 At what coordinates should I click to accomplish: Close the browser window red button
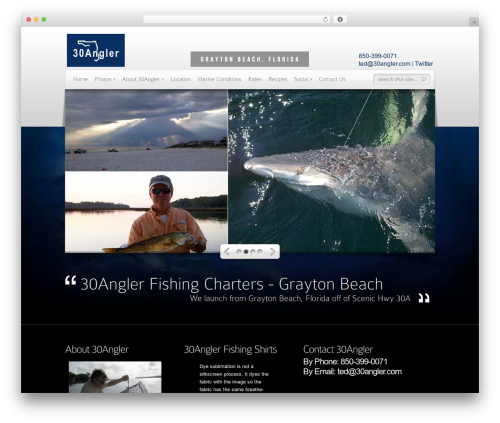29,20
